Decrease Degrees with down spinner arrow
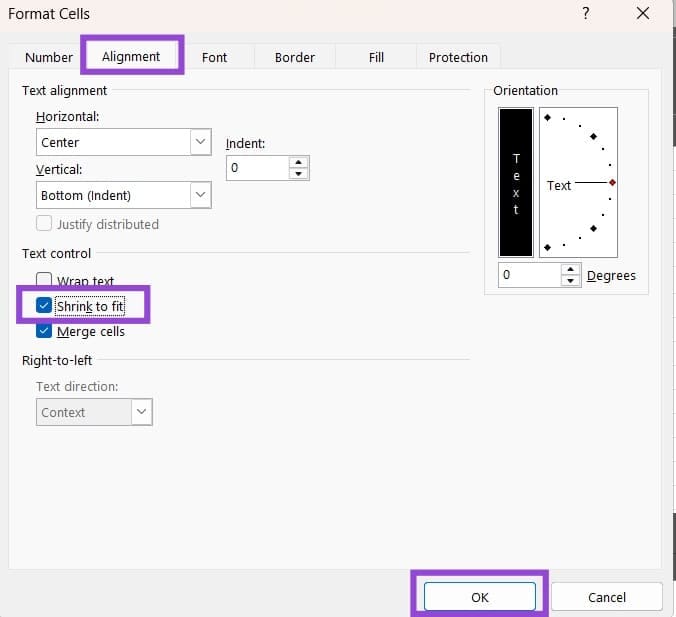This screenshot has width=676, height=617. pos(570,280)
